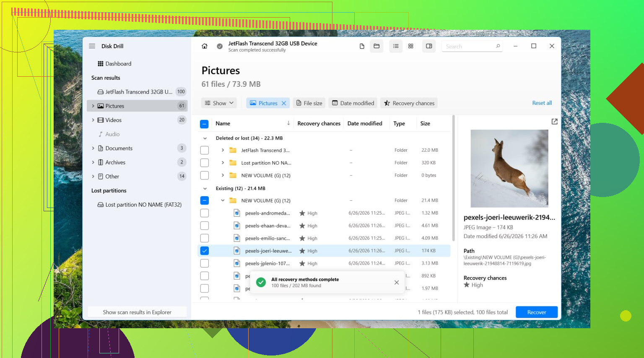
Task: Click the deer preview thumbnail
Action: (509, 169)
